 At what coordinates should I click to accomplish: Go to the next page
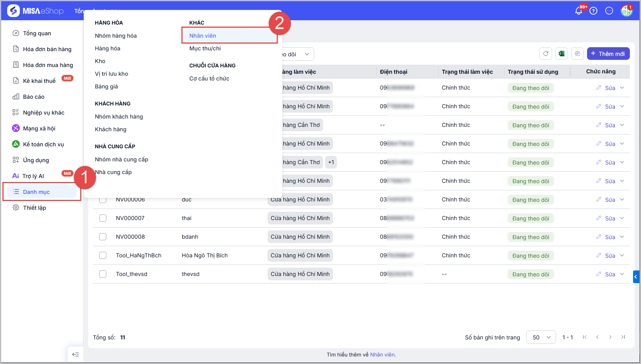[610, 337]
